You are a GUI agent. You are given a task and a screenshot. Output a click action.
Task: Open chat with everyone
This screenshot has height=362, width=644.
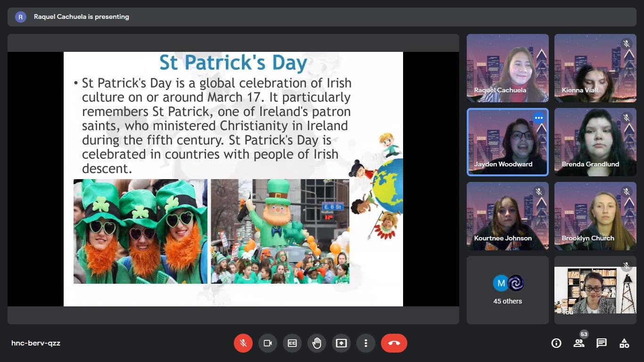point(602,343)
